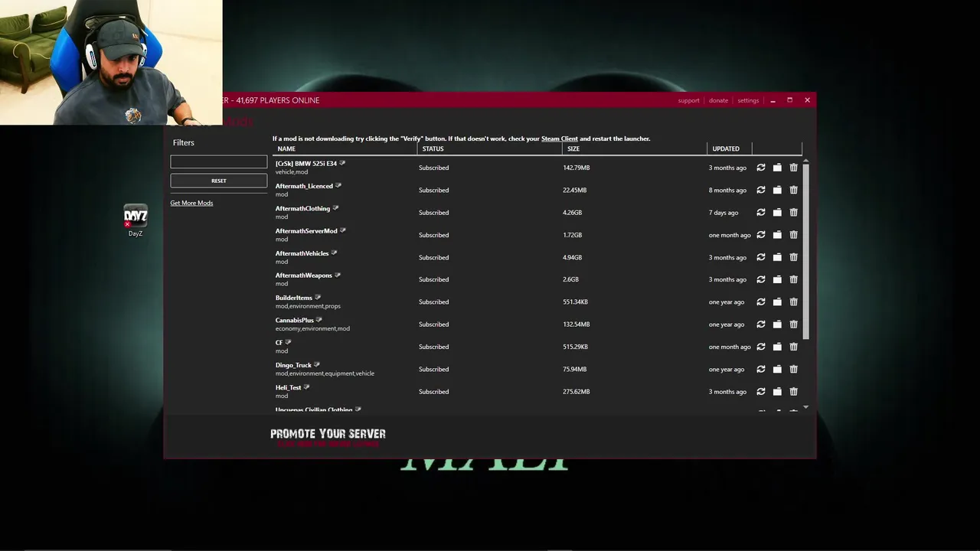Image resolution: width=980 pixels, height=551 pixels.
Task: Open AftermathWeapons mod folder
Action: pyautogui.click(x=777, y=279)
